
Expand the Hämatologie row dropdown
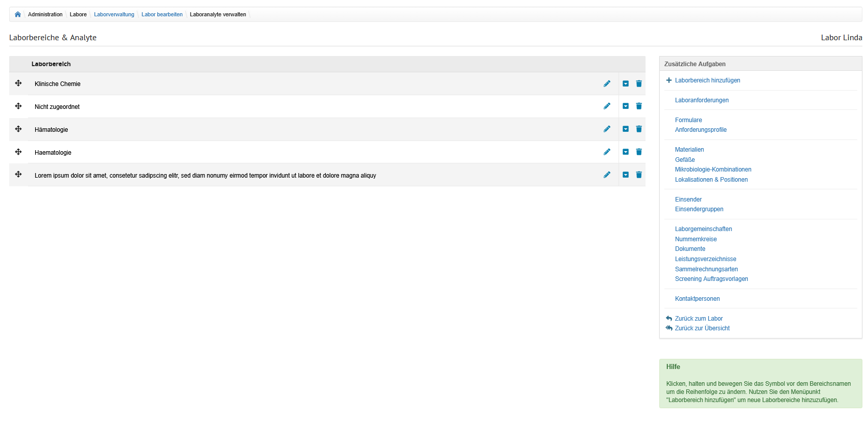pyautogui.click(x=626, y=129)
